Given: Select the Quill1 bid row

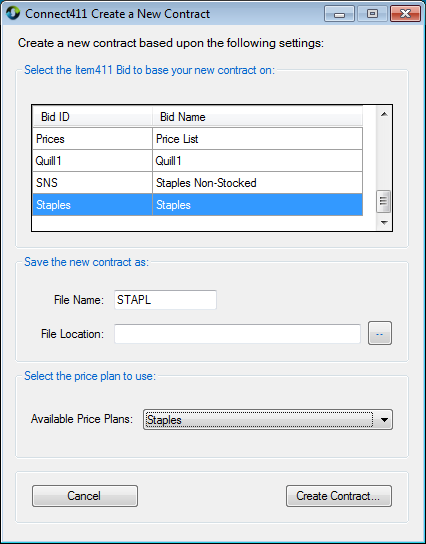Looking at the screenshot, I should pyautogui.click(x=197, y=161).
